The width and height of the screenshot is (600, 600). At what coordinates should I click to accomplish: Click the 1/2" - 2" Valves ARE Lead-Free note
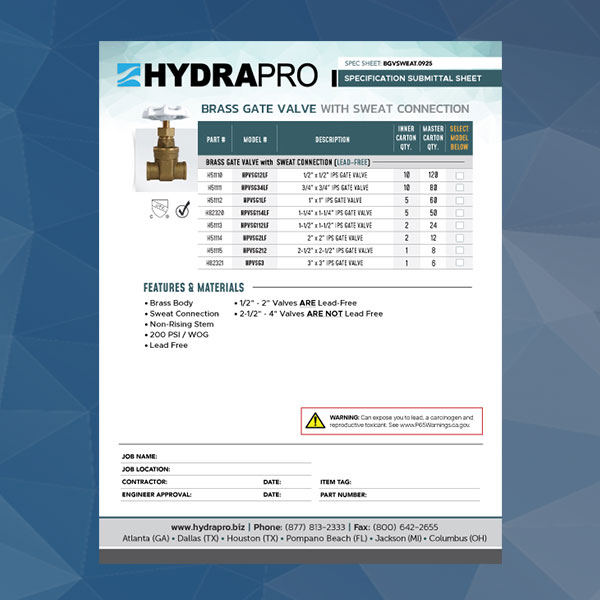(295, 303)
